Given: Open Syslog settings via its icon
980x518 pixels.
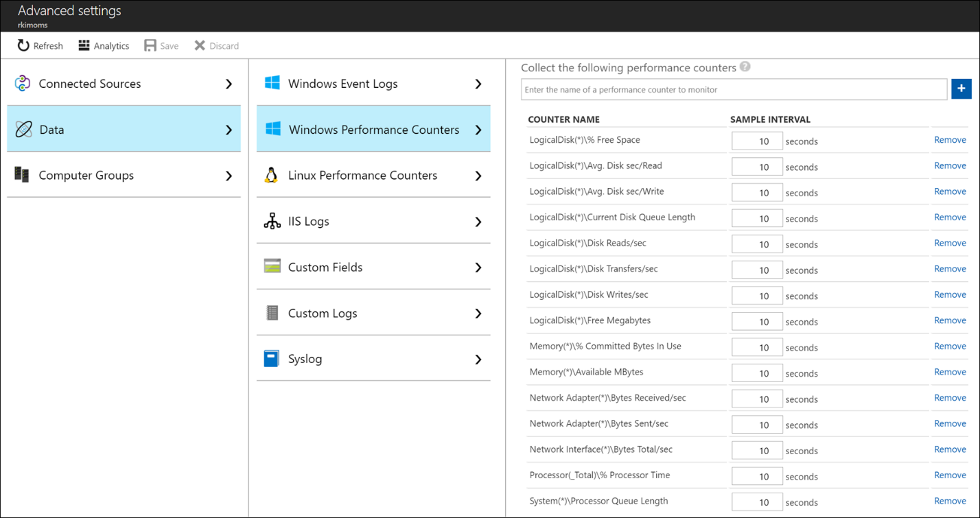Looking at the screenshot, I should pos(270,358).
